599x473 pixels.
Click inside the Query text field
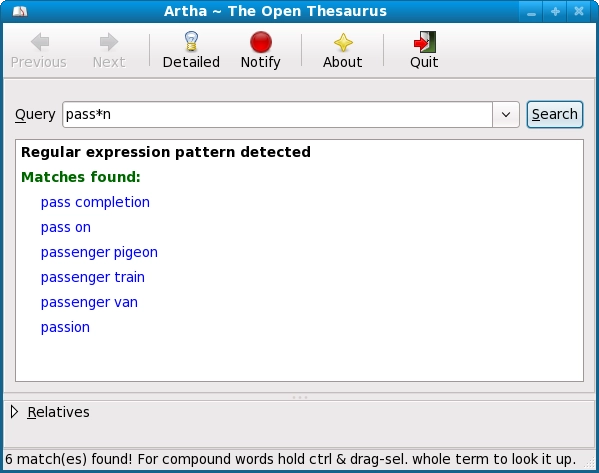277,114
